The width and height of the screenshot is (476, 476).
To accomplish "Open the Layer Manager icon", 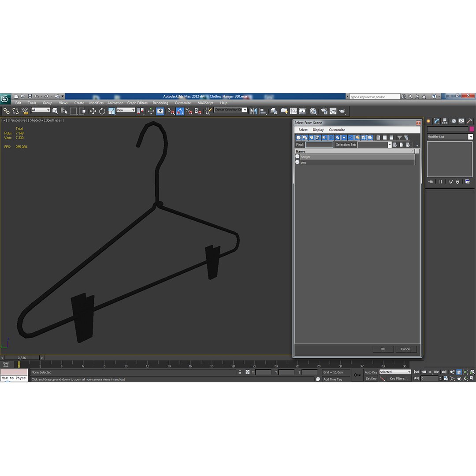I will point(274,112).
